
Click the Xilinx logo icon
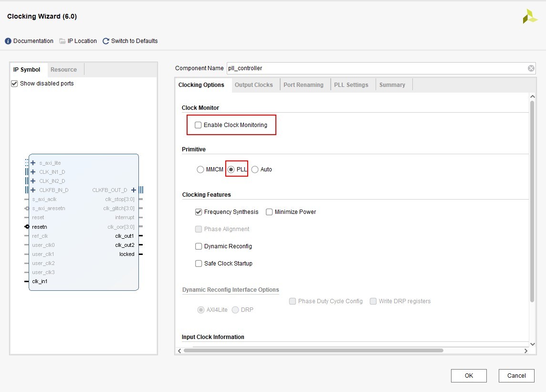530,16
